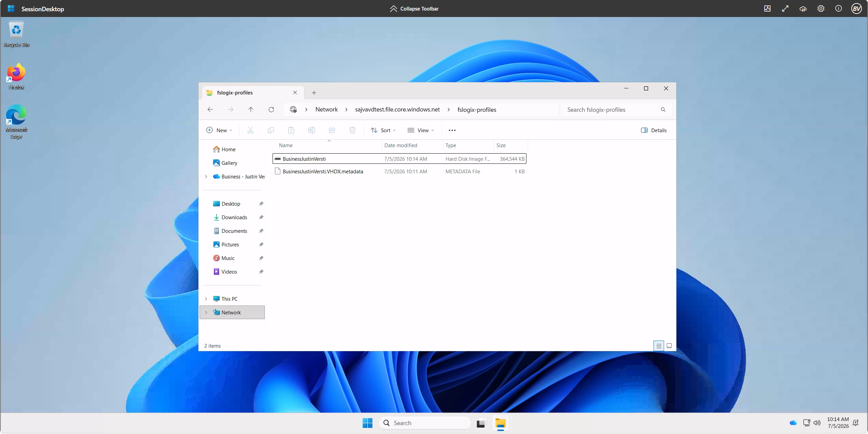Expand the This PC tree node
Viewport: 868px width, 434px height.
coord(206,299)
